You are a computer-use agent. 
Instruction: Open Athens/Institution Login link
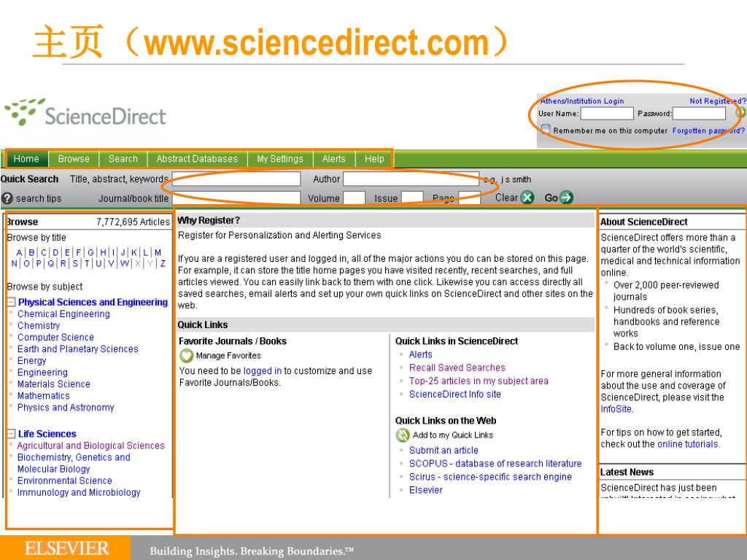coord(581,101)
